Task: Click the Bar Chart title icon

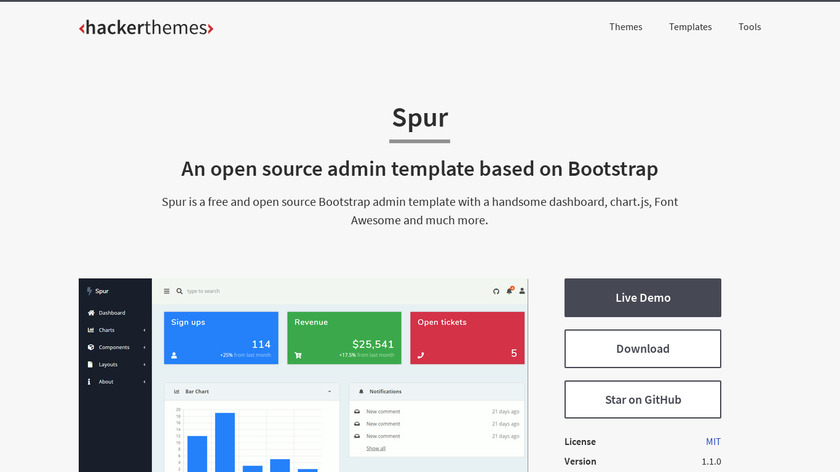Action: coord(177,392)
